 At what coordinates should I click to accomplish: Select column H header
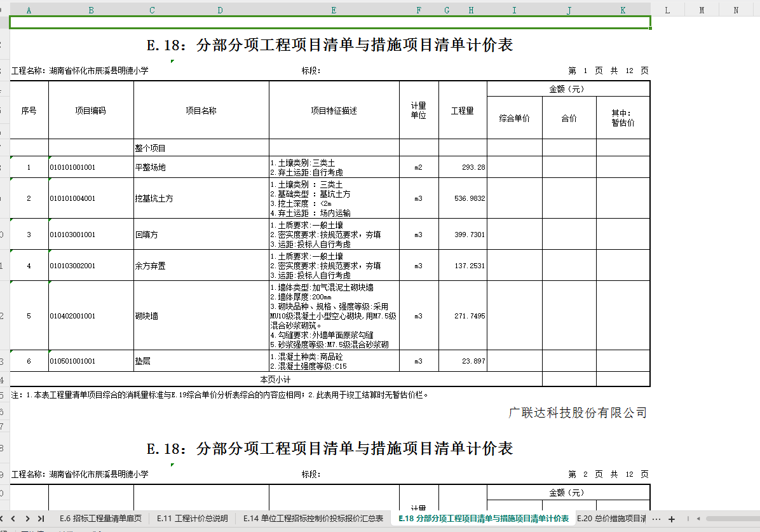click(471, 10)
